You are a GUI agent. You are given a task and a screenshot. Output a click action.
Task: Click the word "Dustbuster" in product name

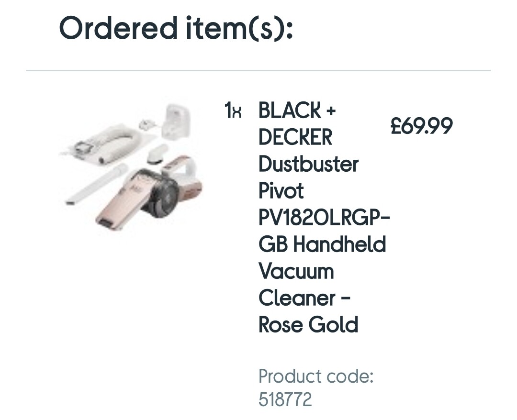click(x=308, y=165)
